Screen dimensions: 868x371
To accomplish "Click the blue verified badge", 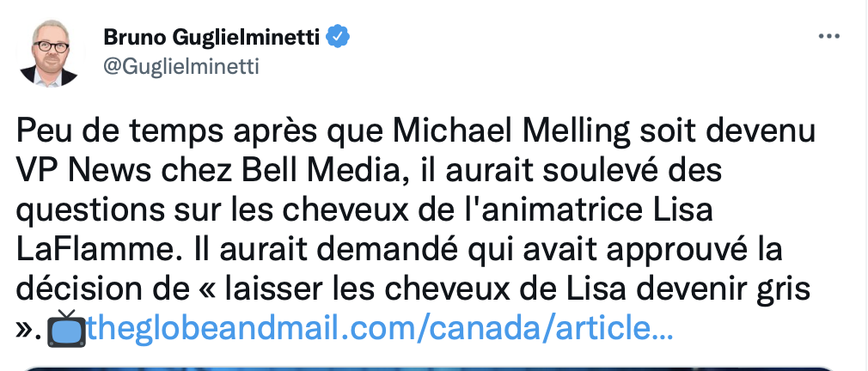I will 338,37.
